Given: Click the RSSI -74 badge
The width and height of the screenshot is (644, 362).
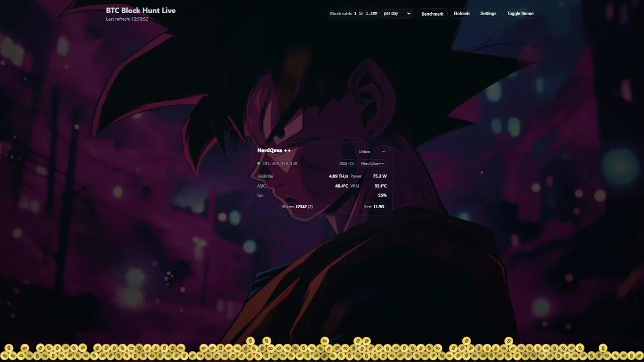Looking at the screenshot, I should 346,163.
